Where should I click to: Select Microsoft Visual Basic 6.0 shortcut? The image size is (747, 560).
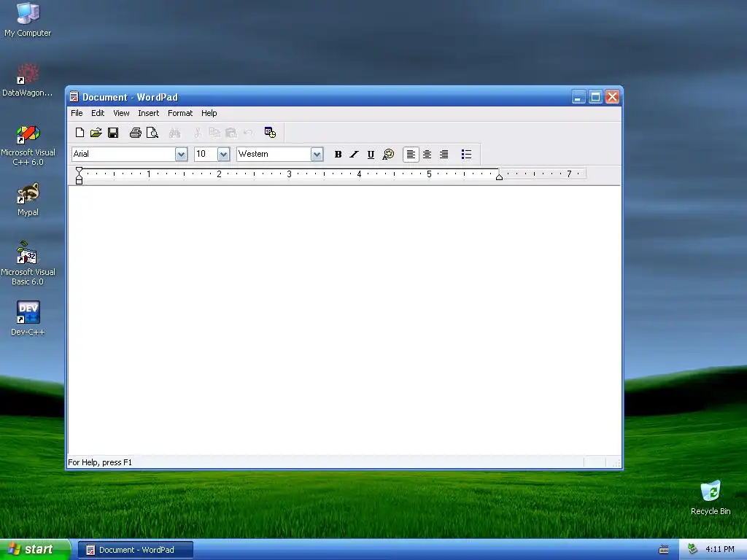click(28, 263)
